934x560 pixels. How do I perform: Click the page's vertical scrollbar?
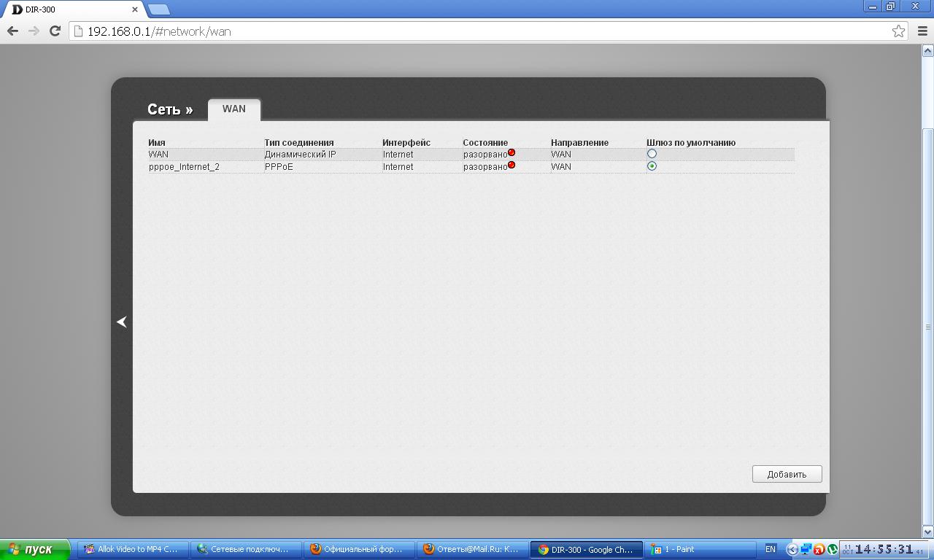pos(928,327)
